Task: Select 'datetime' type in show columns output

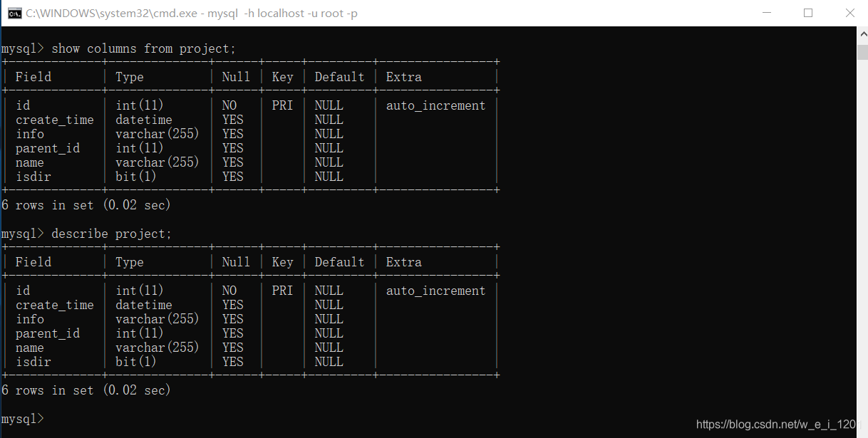Action: click(x=144, y=120)
